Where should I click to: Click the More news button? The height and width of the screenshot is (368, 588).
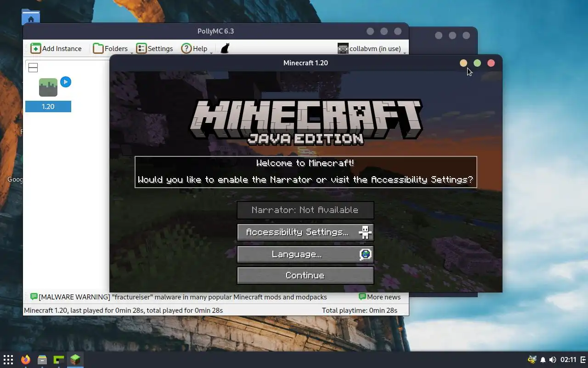(x=379, y=297)
